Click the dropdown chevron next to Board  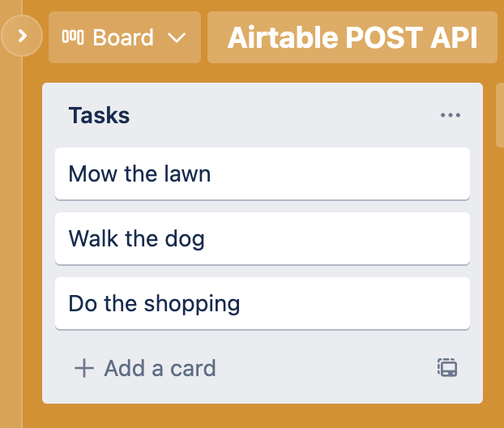(177, 38)
